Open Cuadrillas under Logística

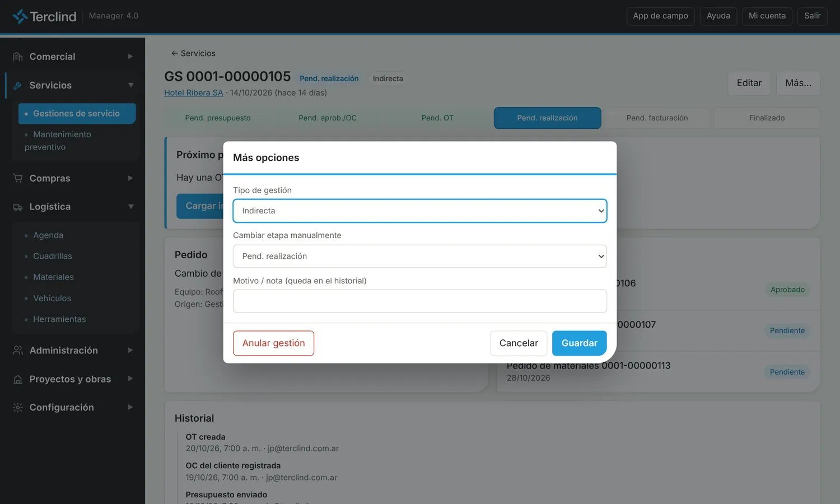pos(53,256)
